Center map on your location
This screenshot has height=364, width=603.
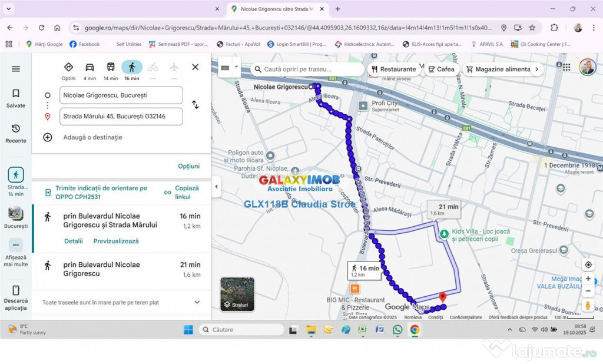click(x=588, y=264)
